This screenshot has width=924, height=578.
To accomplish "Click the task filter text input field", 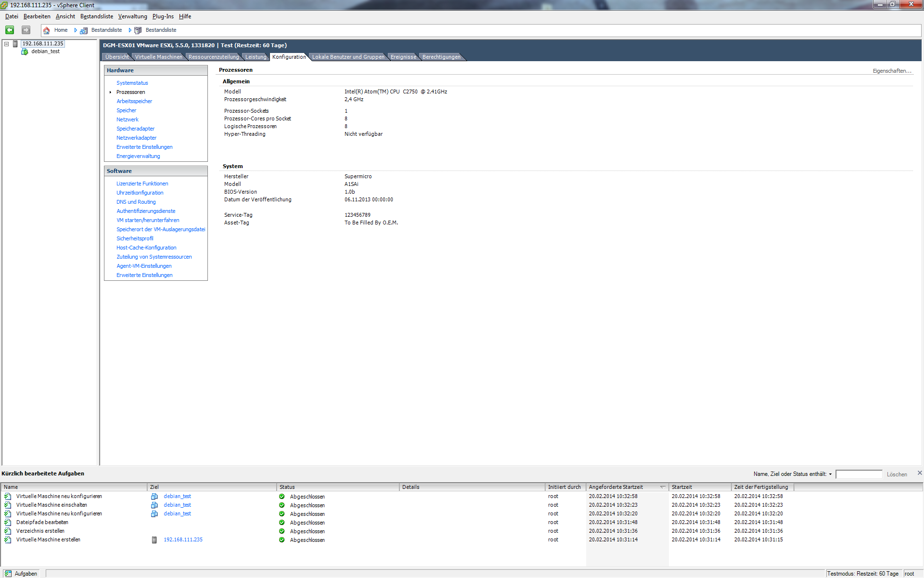I will coord(859,474).
